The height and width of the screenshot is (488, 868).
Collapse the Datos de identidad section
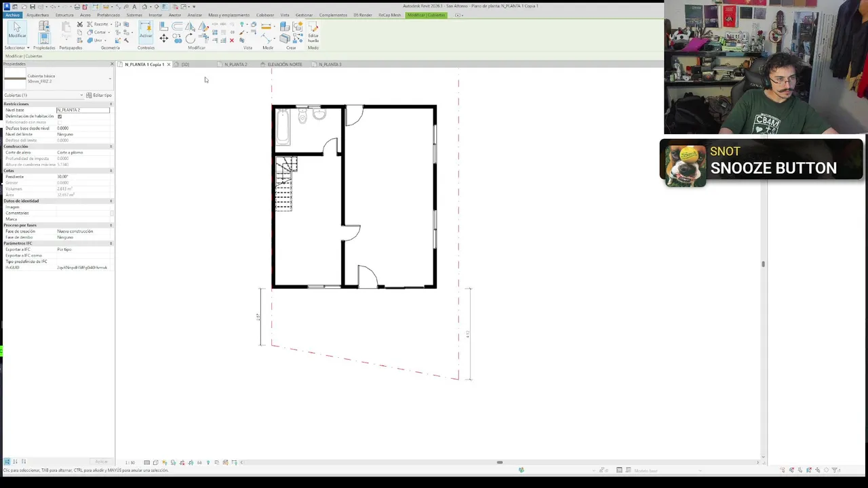point(111,201)
